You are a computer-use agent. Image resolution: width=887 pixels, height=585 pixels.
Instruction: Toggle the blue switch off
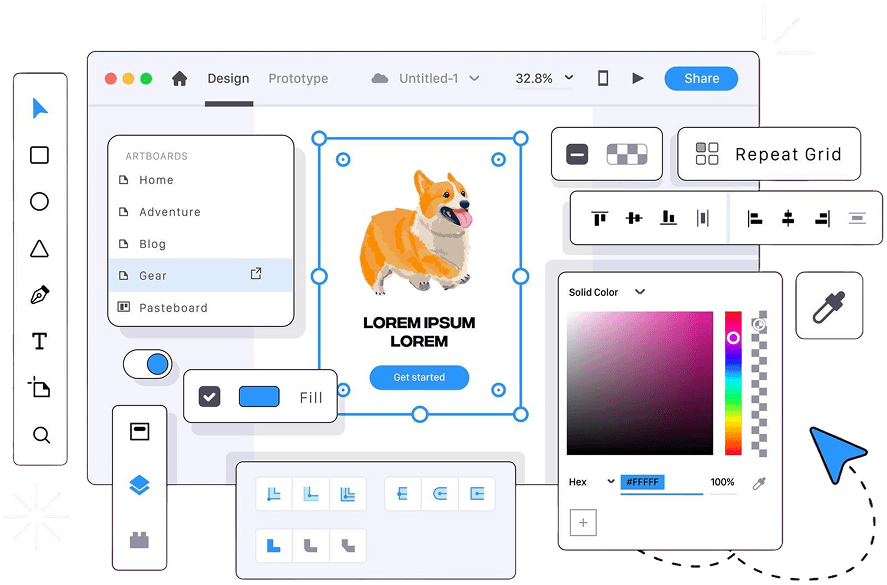pyautogui.click(x=148, y=364)
